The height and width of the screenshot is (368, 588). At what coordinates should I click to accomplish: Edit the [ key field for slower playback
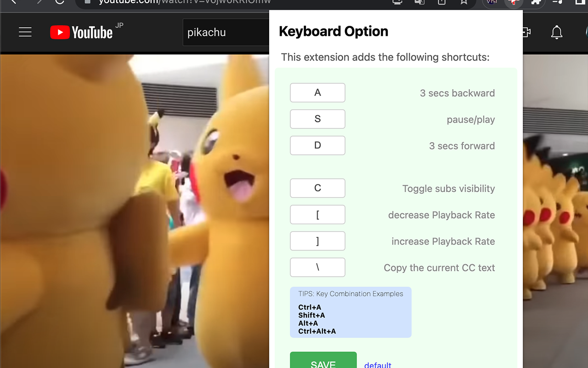(317, 214)
